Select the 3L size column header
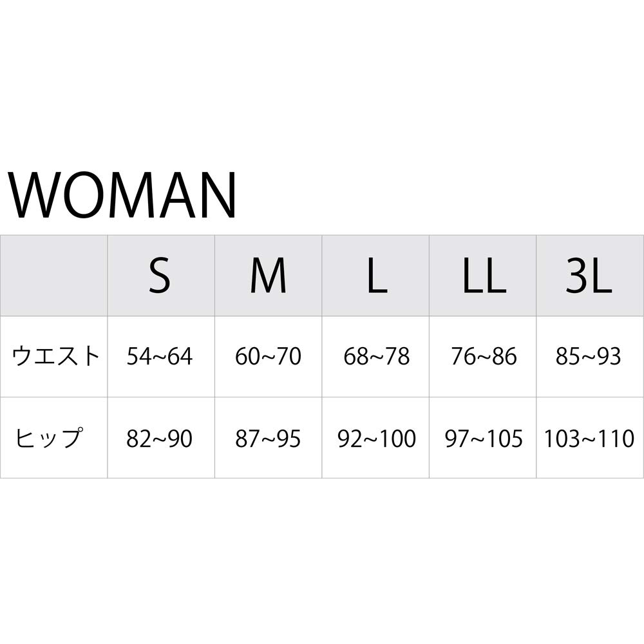Image resolution: width=644 pixels, height=644 pixels. pyautogui.click(x=589, y=275)
